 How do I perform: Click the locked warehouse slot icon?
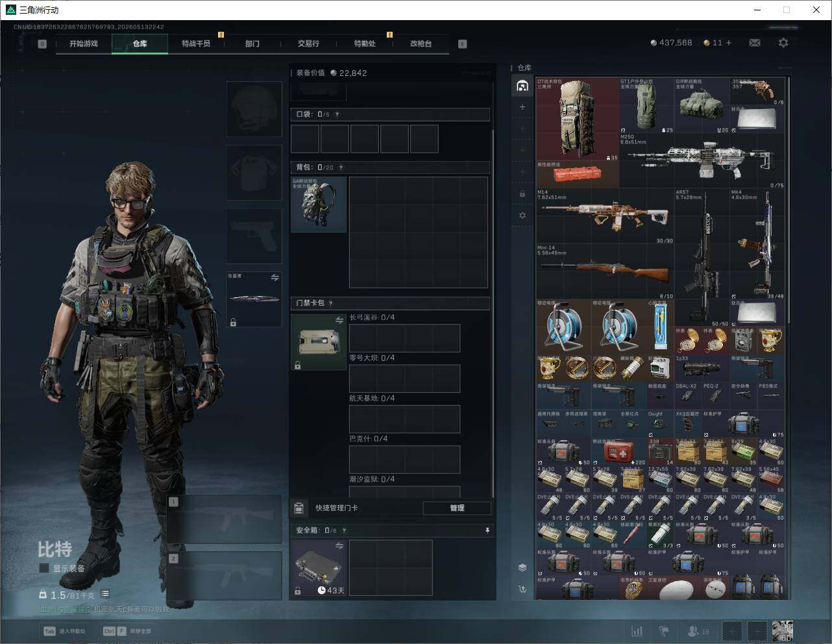[x=522, y=193]
